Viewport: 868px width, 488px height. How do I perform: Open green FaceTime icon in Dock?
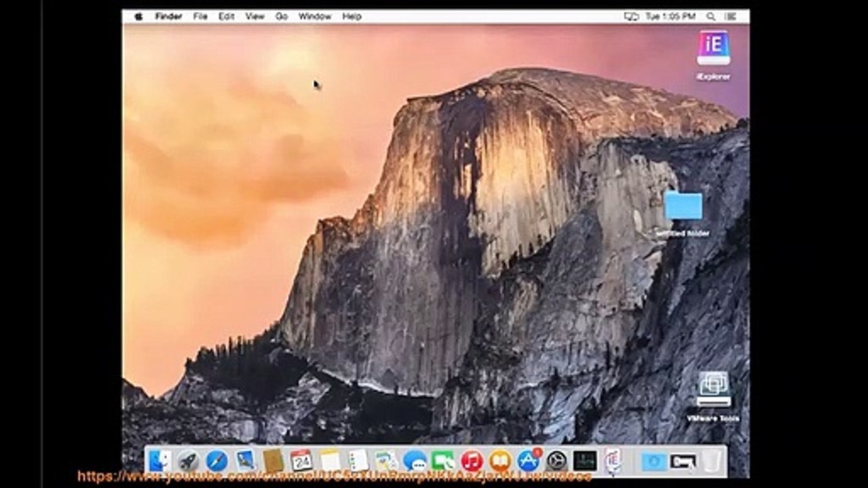point(443,461)
